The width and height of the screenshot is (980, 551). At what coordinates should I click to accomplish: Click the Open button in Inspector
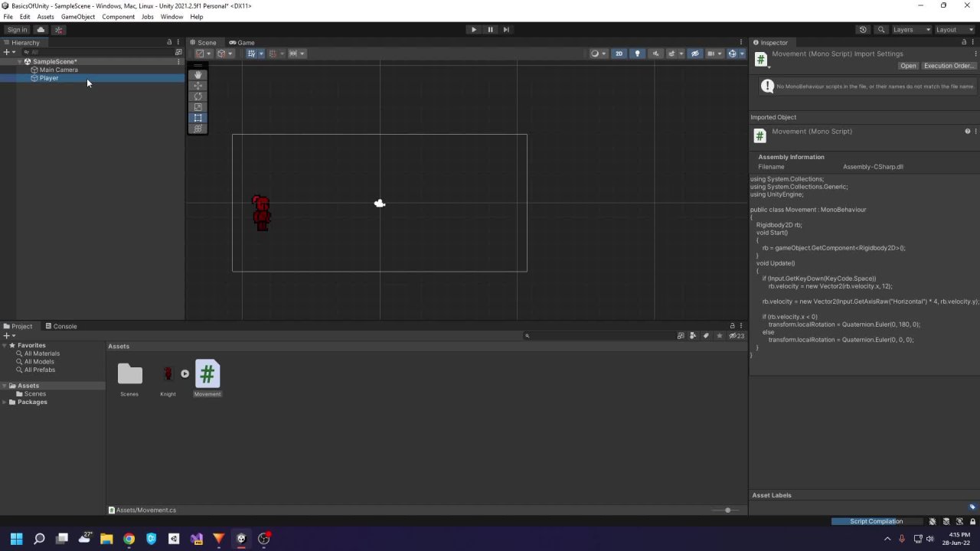coord(907,66)
